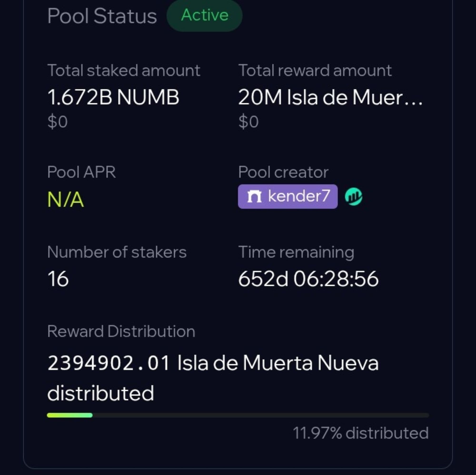The height and width of the screenshot is (475, 476).
Task: Click the green chart icon beside kender7
Action: [x=353, y=196]
